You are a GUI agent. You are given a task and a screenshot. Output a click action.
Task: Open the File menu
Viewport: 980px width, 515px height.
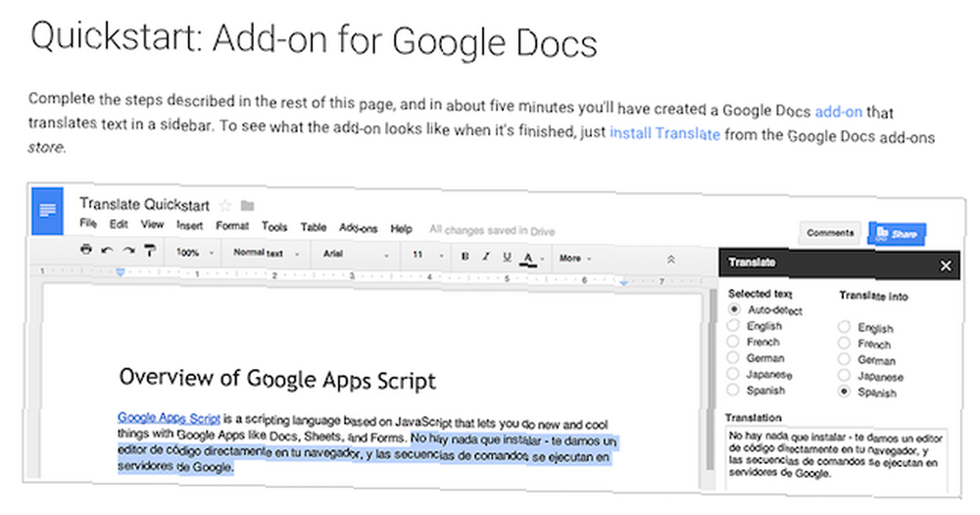coord(88,223)
